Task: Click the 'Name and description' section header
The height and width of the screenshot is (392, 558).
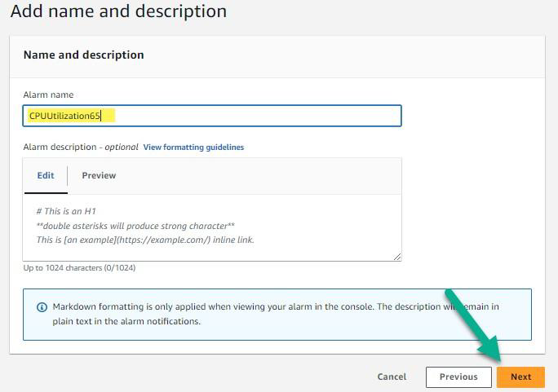Action: [x=83, y=55]
